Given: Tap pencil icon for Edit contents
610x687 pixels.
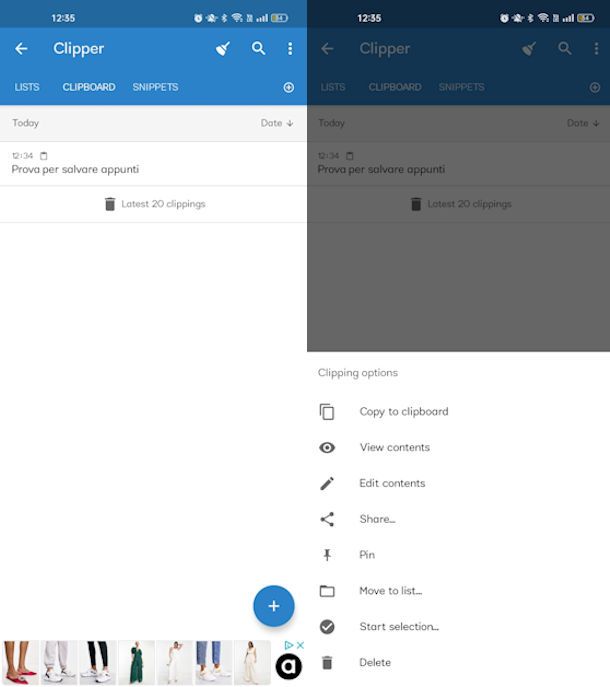Looking at the screenshot, I should click(x=327, y=483).
